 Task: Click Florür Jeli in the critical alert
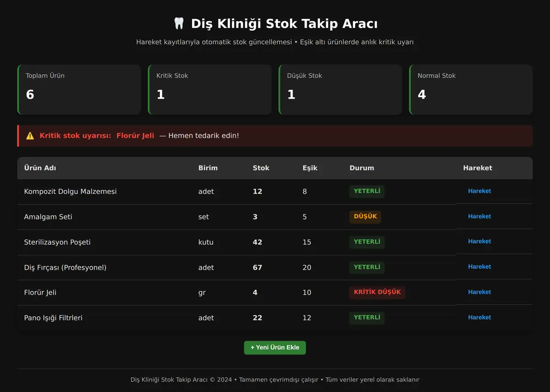pyautogui.click(x=135, y=136)
